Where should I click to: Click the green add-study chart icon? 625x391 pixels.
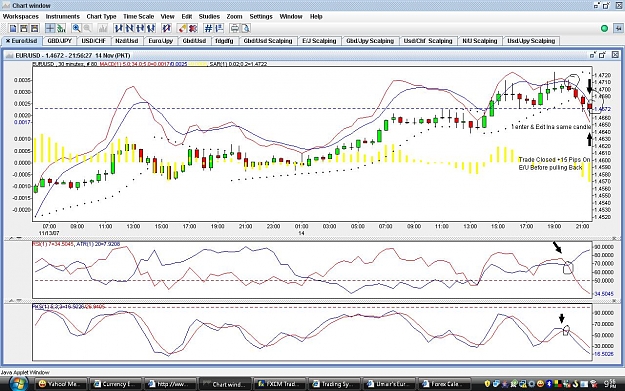pyautogui.click(x=61, y=28)
